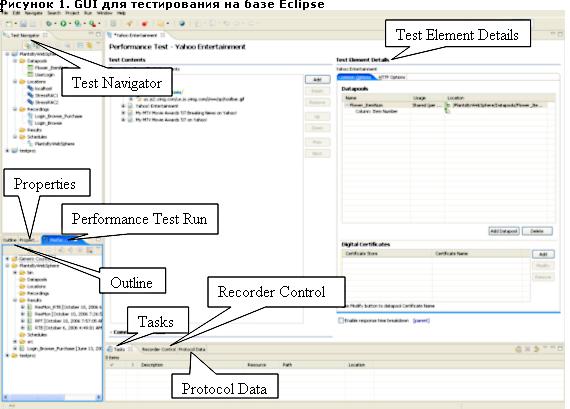This screenshot has width=570, height=409.
Task: Click the globe toolbar icon
Action: click(182, 24)
